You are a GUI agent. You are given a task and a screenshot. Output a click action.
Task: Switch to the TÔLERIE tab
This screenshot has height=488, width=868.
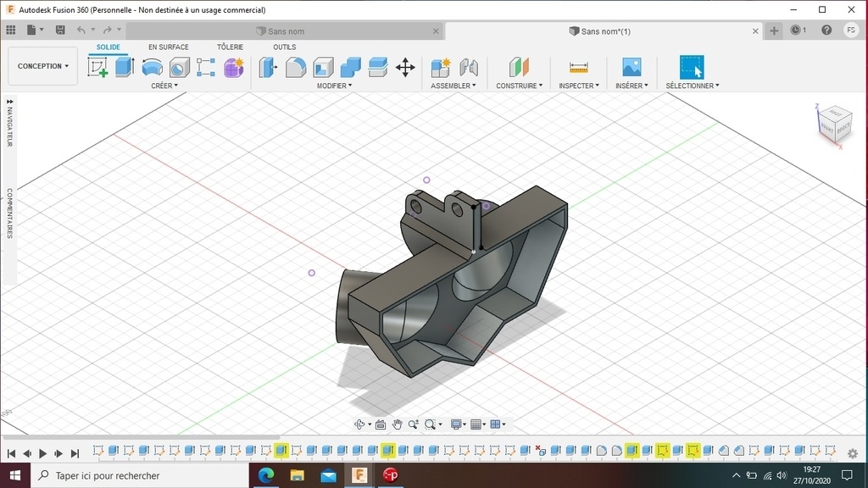(230, 47)
